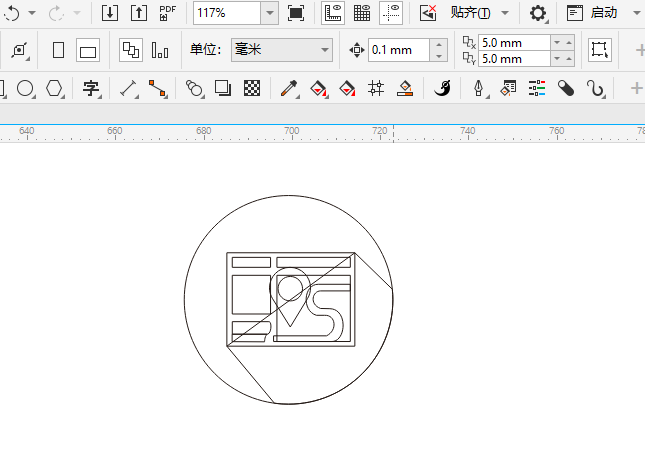The width and height of the screenshot is (645, 466).
Task: Pick the Eyedropper tool
Action: point(289,89)
